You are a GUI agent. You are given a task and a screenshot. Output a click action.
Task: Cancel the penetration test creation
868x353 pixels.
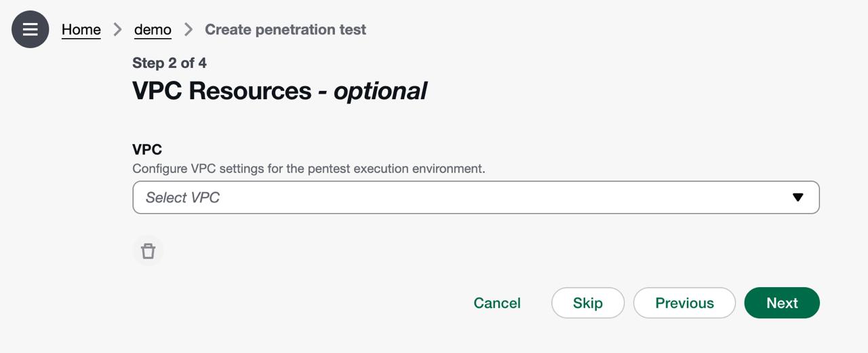[x=496, y=303]
